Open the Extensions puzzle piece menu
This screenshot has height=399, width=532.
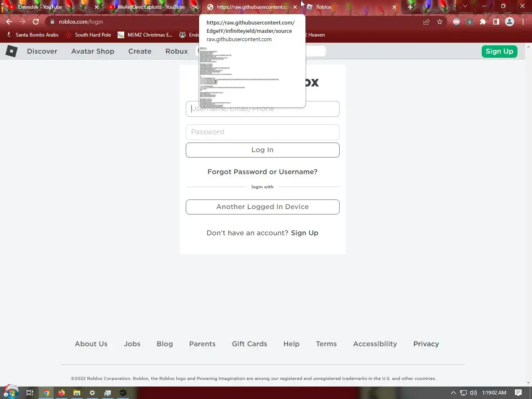tap(483, 22)
